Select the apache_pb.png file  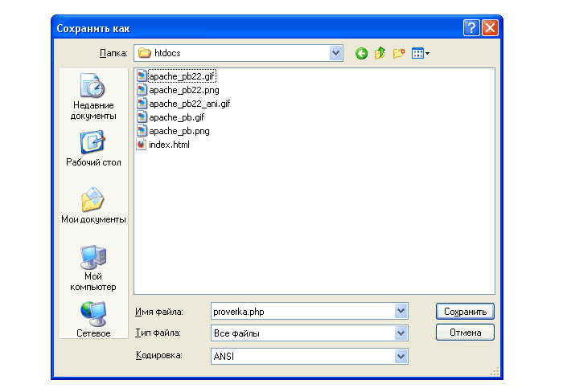179,131
